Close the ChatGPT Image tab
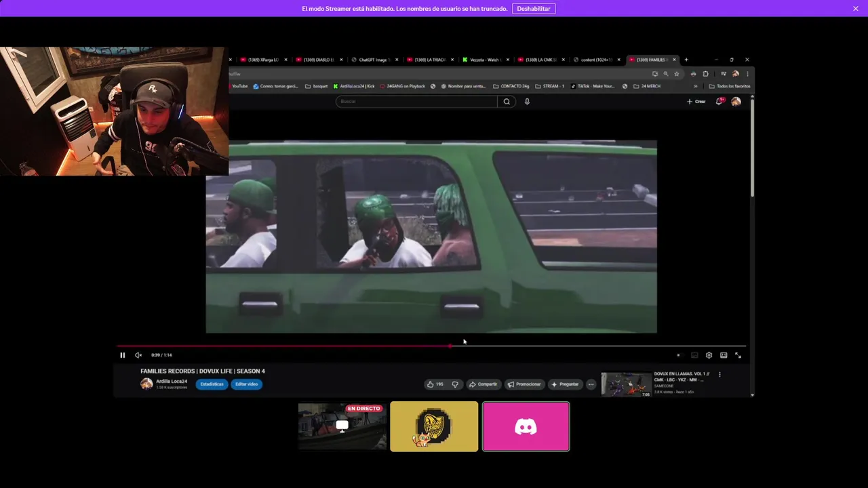 click(x=397, y=60)
